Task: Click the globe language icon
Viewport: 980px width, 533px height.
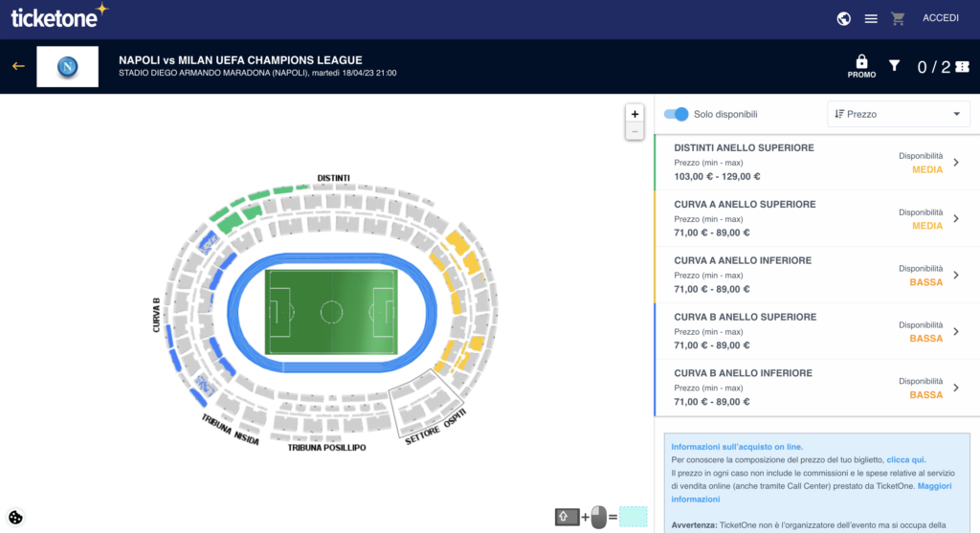Action: 844,19
